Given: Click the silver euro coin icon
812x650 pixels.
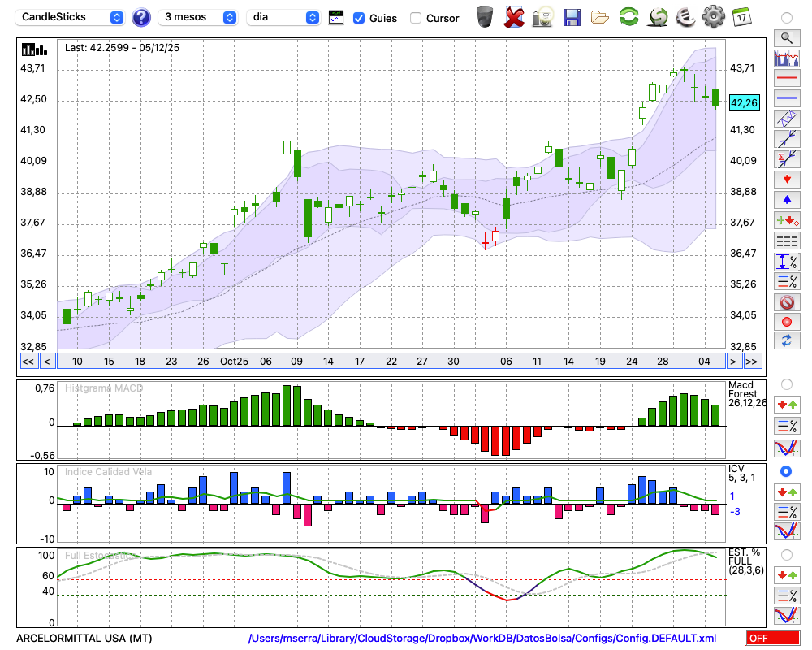Looking at the screenshot, I should 685,17.
